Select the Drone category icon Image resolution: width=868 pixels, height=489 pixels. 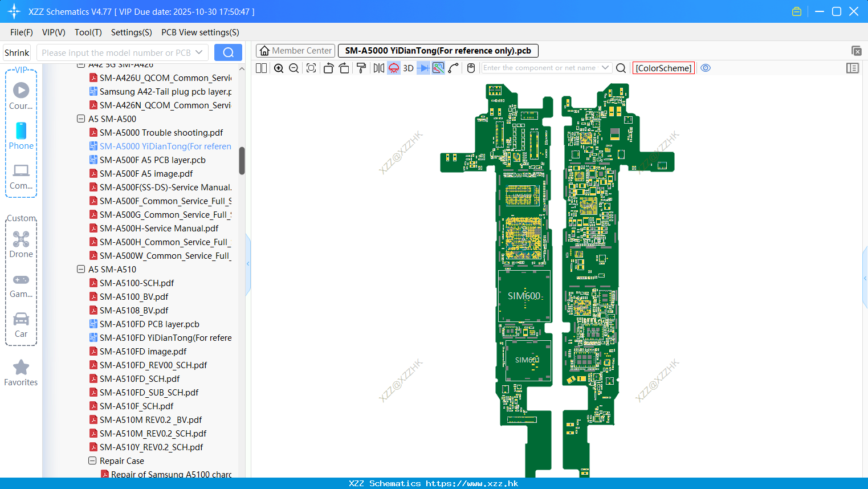coord(21,244)
